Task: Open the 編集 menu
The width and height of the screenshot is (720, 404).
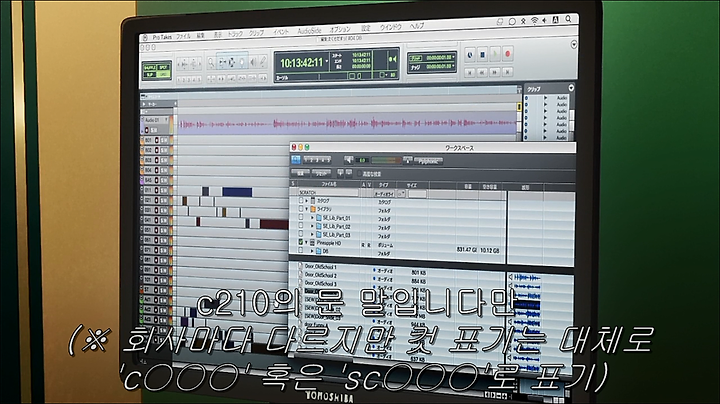Action: coord(201,35)
